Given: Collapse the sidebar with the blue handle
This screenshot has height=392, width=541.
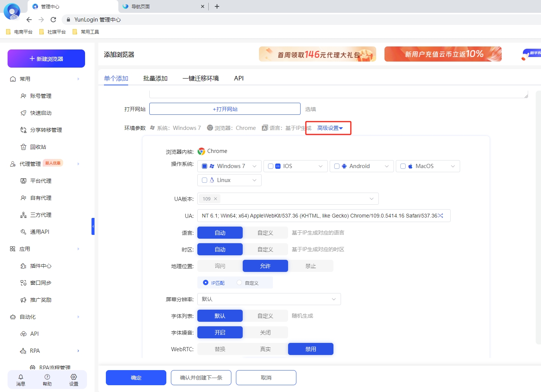Looking at the screenshot, I should pos(93,226).
